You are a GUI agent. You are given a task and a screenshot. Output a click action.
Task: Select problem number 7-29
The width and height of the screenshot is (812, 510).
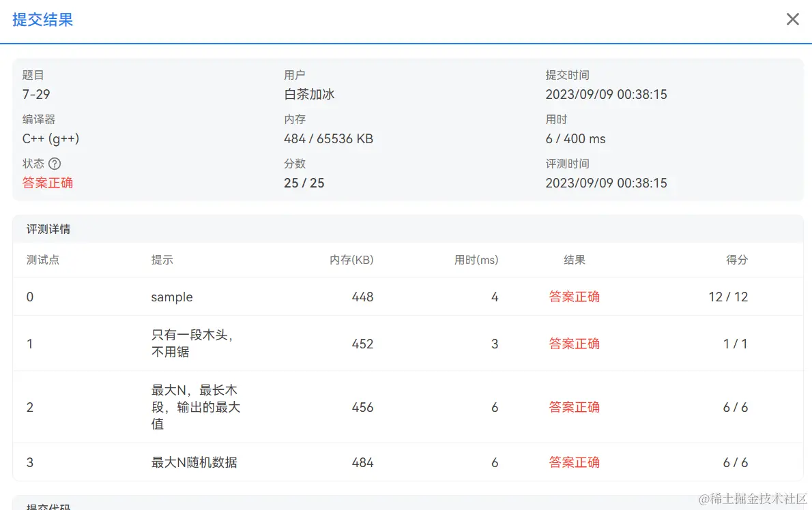(36, 94)
